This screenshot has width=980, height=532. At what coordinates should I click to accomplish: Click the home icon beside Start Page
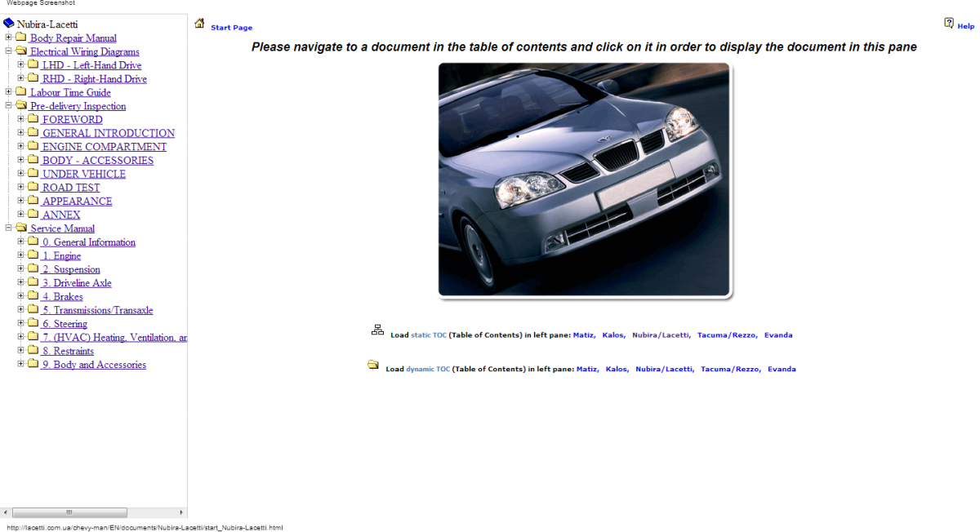point(199,24)
